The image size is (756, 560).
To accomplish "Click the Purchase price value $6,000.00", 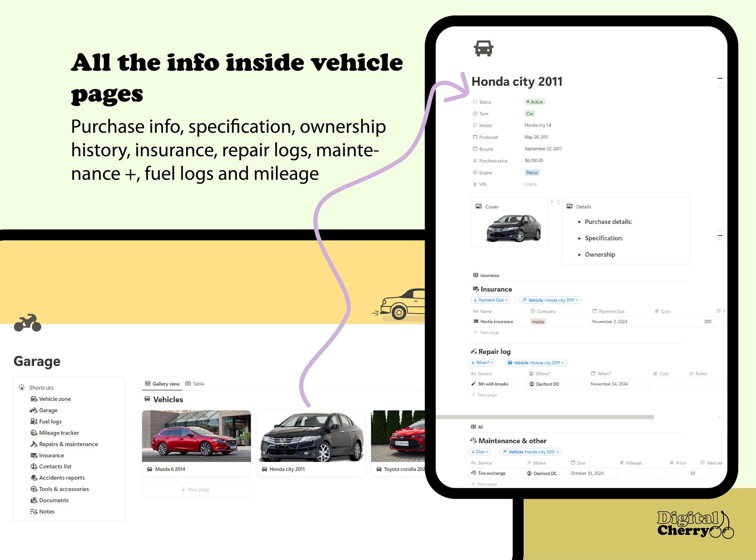I will pyautogui.click(x=534, y=161).
